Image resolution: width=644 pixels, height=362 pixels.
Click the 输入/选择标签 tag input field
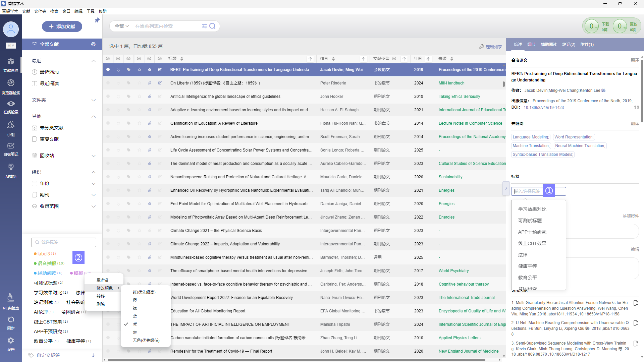pos(527,191)
